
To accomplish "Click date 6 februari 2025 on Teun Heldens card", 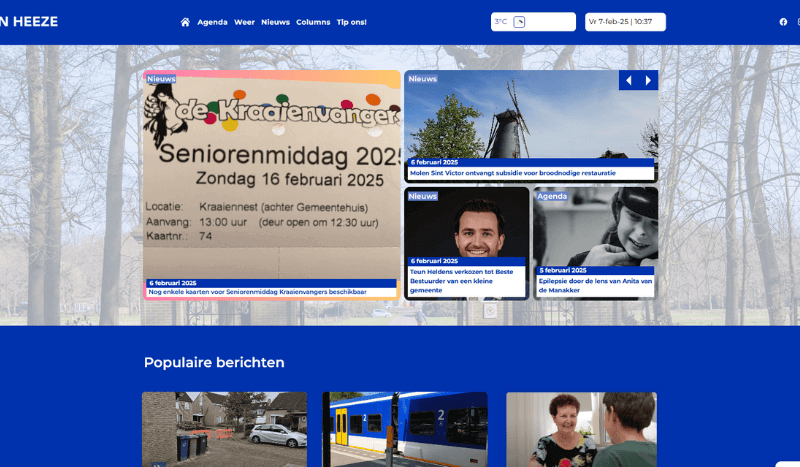I will (434, 261).
